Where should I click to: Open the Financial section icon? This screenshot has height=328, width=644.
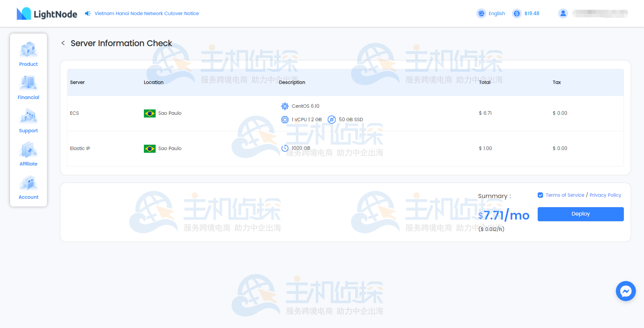[x=28, y=83]
